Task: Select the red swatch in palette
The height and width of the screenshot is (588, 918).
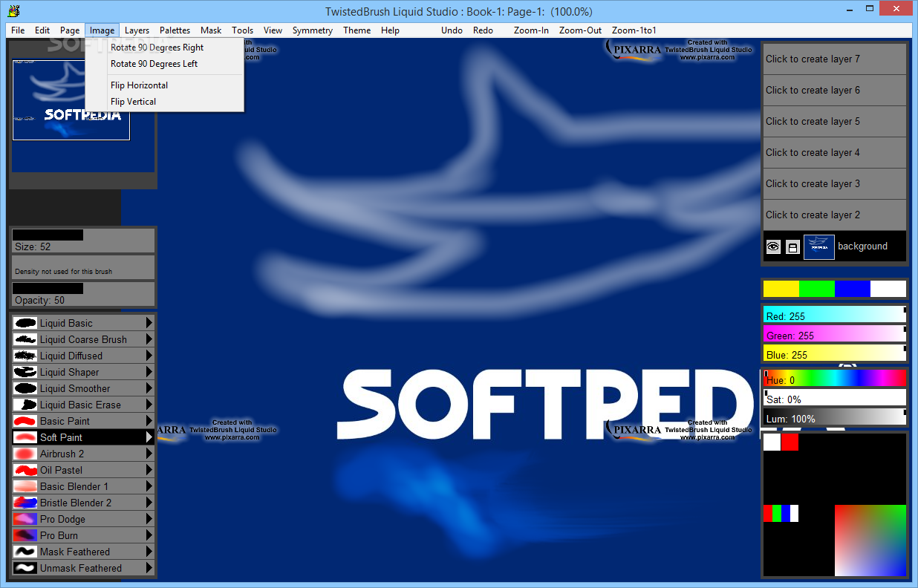Action: coord(790,442)
